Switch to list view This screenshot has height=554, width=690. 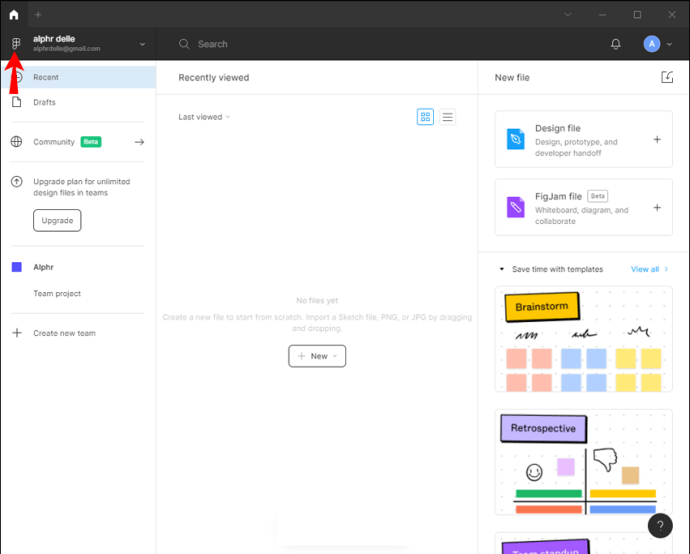pyautogui.click(x=448, y=117)
